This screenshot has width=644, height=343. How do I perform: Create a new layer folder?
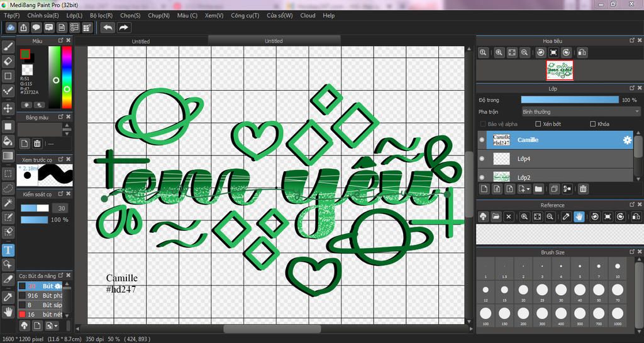[x=538, y=189]
